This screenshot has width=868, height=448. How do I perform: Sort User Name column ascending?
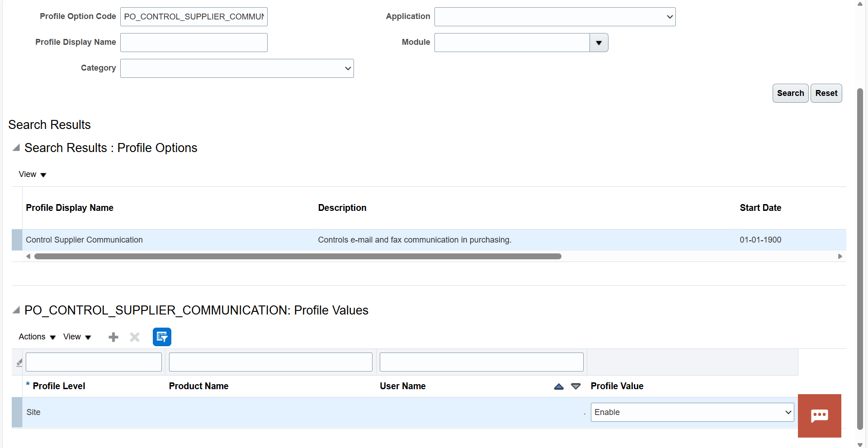pyautogui.click(x=559, y=386)
